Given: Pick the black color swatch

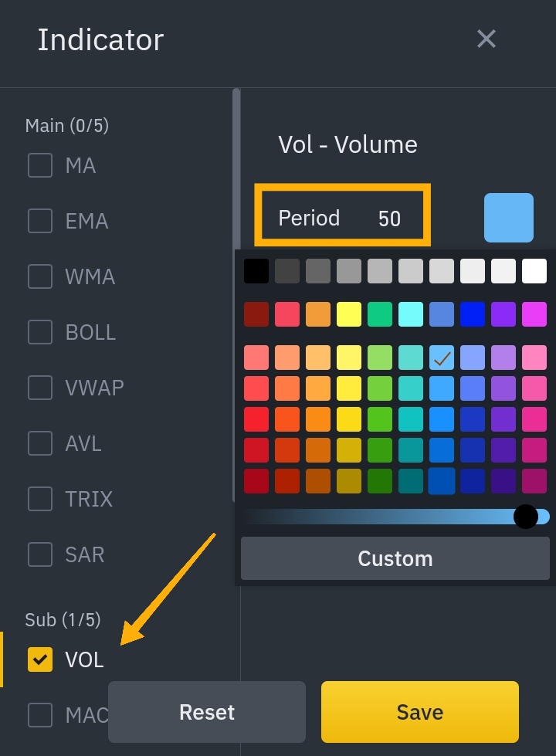Looking at the screenshot, I should (256, 270).
